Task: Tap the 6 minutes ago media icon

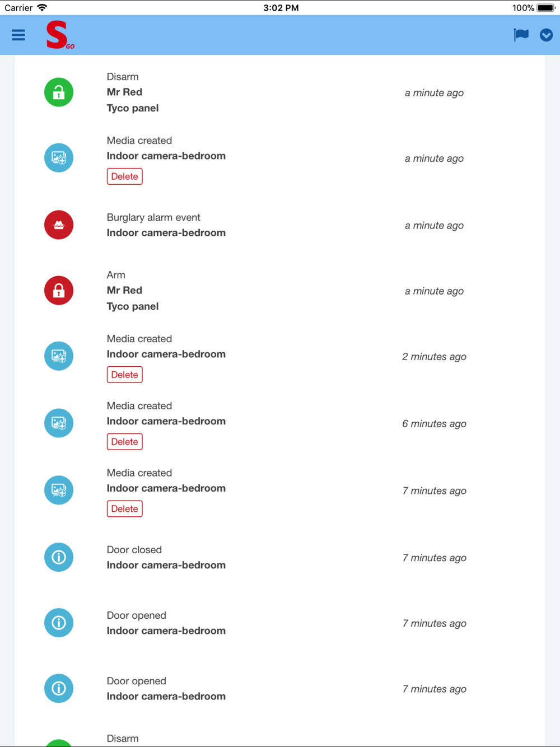Action: (59, 423)
